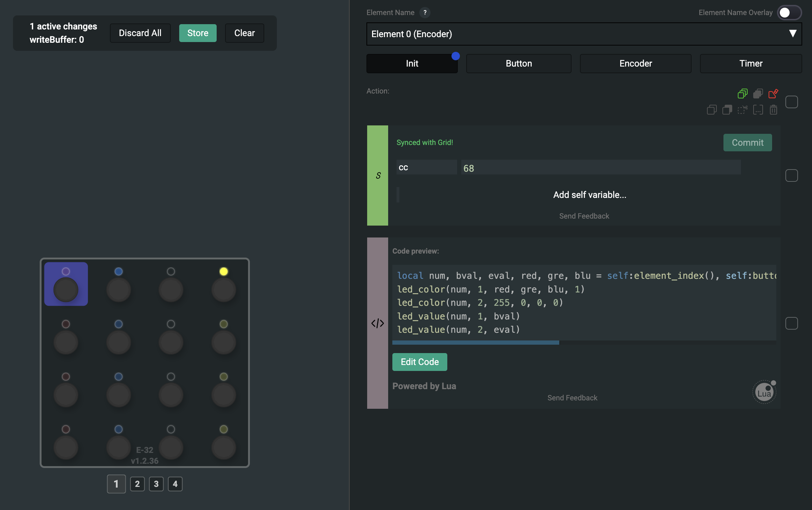Check the code preview block checkbox
812x510 pixels.
(x=791, y=323)
